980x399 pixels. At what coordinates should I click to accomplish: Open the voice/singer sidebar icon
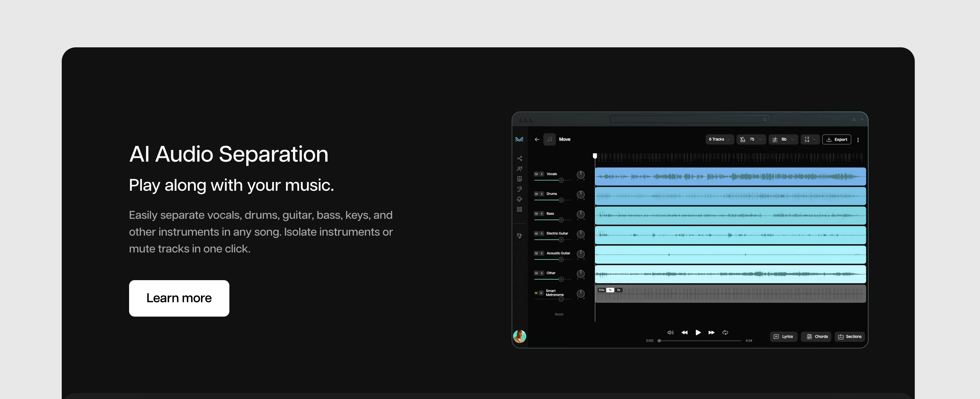pos(519,169)
